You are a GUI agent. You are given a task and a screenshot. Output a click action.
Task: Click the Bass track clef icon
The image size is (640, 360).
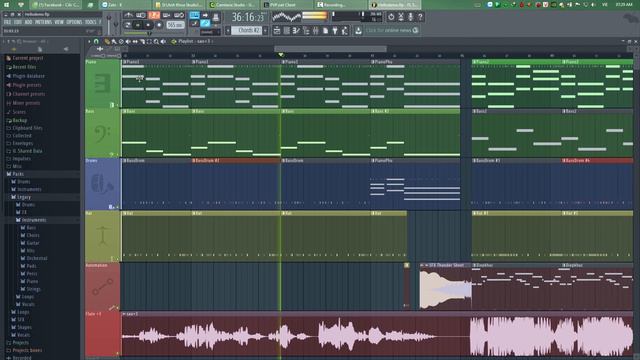coord(102,134)
